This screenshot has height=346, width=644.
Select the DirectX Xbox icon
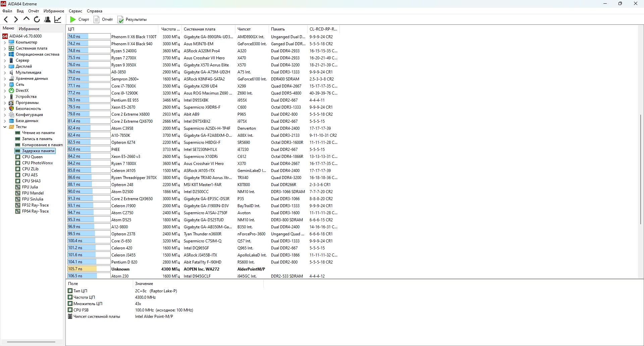[x=11, y=91]
